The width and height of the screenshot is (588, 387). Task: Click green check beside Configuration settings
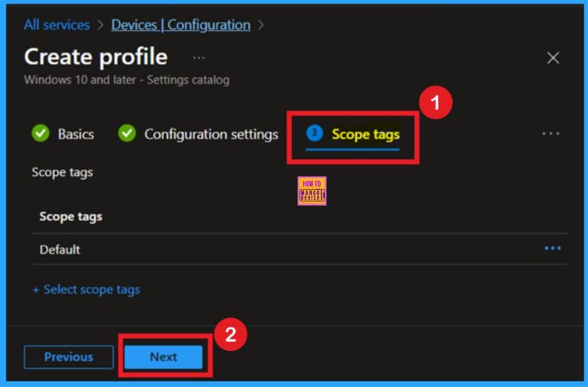tap(127, 133)
